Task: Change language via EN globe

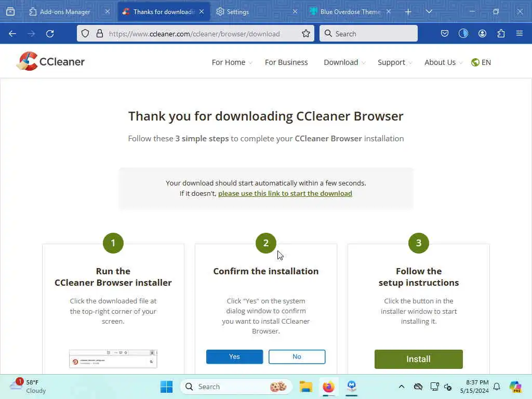Action: [481, 62]
